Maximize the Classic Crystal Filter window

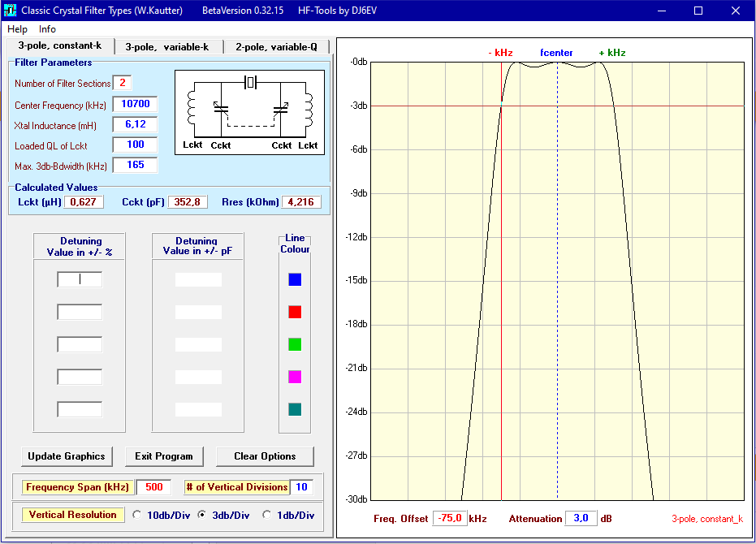698,11
